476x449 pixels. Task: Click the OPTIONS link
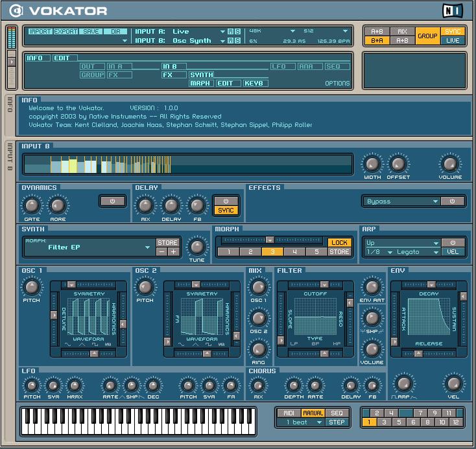[x=337, y=84]
